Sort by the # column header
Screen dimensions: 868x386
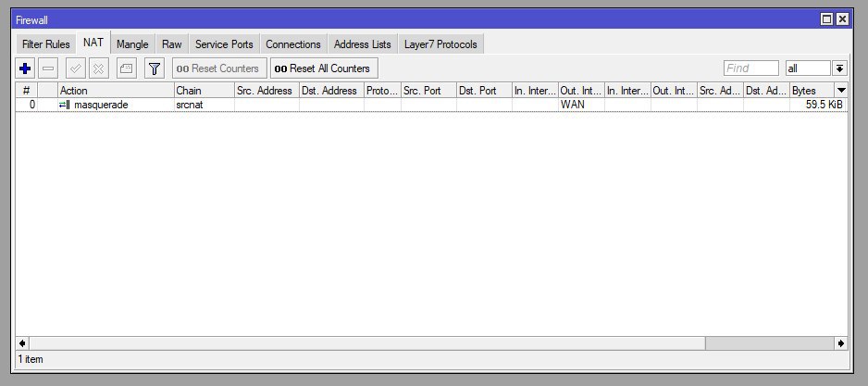(26, 91)
